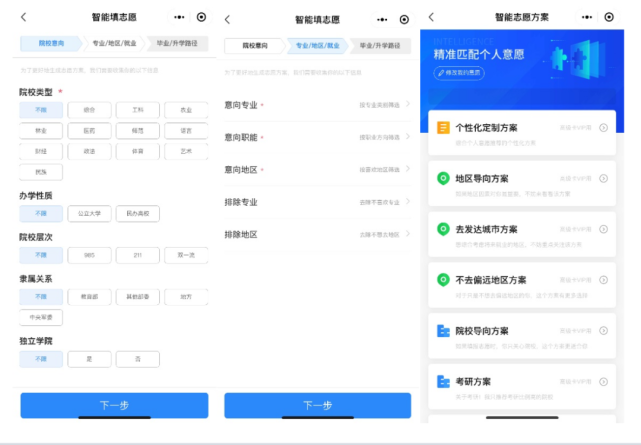Viewport: 641px width, 445px height.
Task: Expand the 意向专业 row chevron
Action: point(408,104)
